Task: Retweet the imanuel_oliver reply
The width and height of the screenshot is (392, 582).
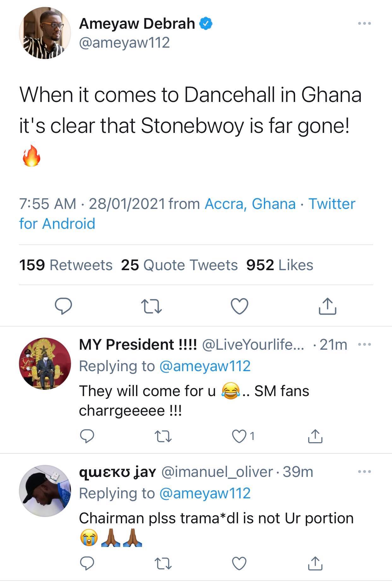Action: pos(163,563)
